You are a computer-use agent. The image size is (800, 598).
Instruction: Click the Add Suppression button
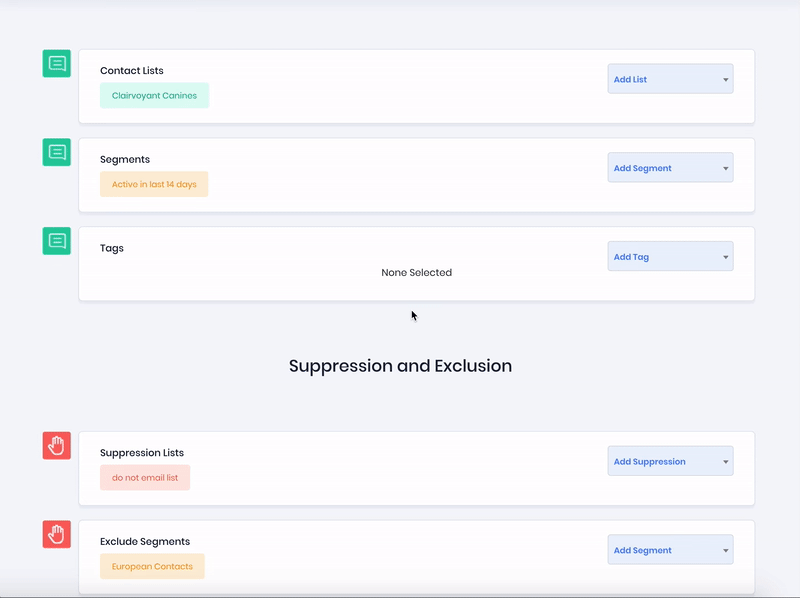pos(665,461)
